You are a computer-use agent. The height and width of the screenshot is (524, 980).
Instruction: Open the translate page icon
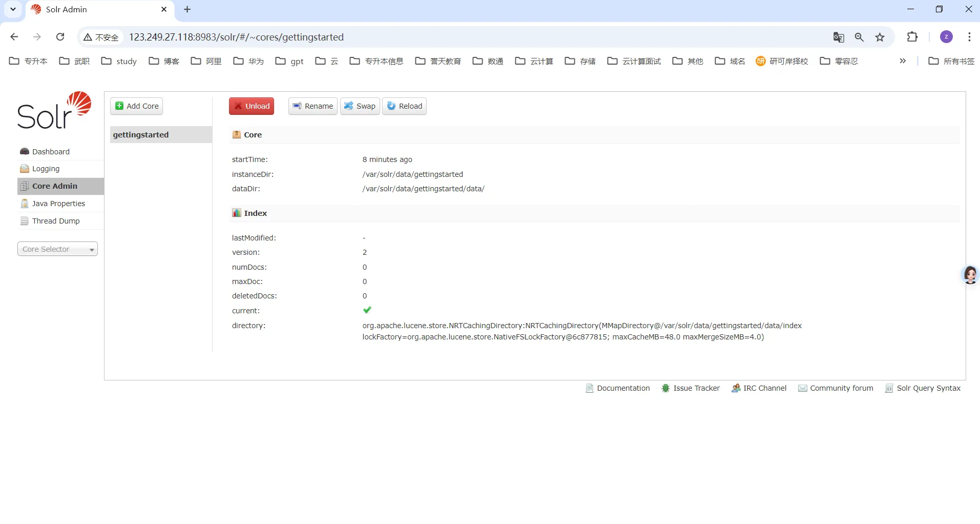tap(839, 37)
